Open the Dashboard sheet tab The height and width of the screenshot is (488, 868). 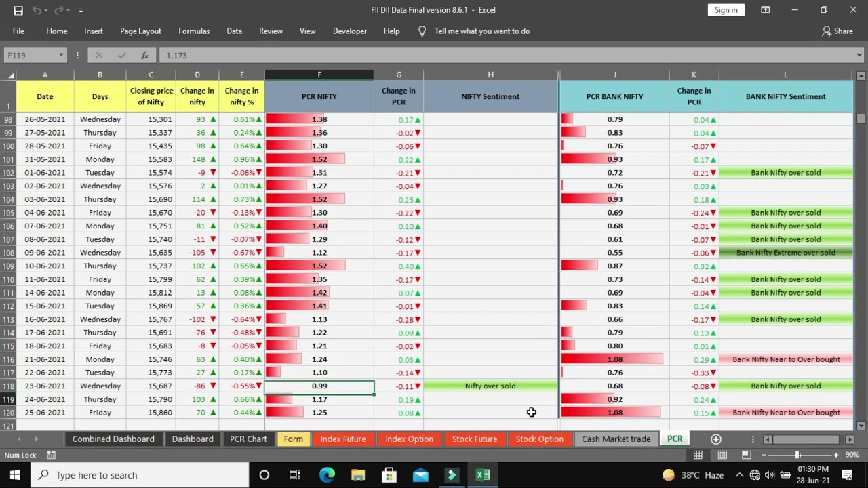(193, 439)
